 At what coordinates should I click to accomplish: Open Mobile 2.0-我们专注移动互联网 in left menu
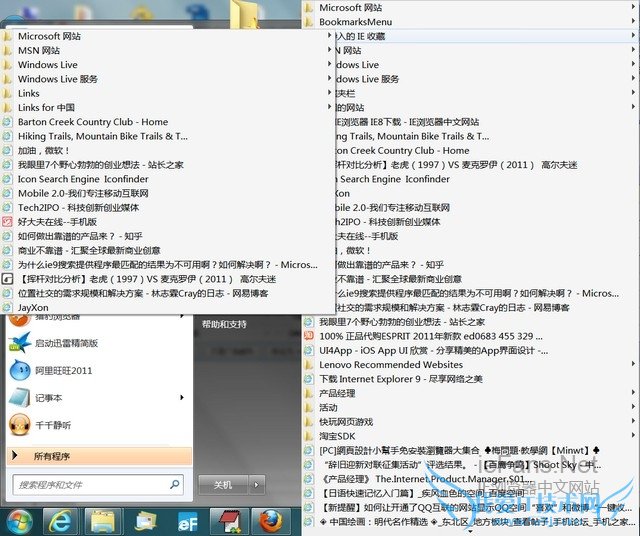(167, 193)
